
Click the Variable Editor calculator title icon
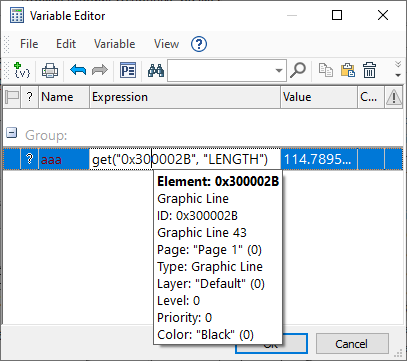point(17,16)
